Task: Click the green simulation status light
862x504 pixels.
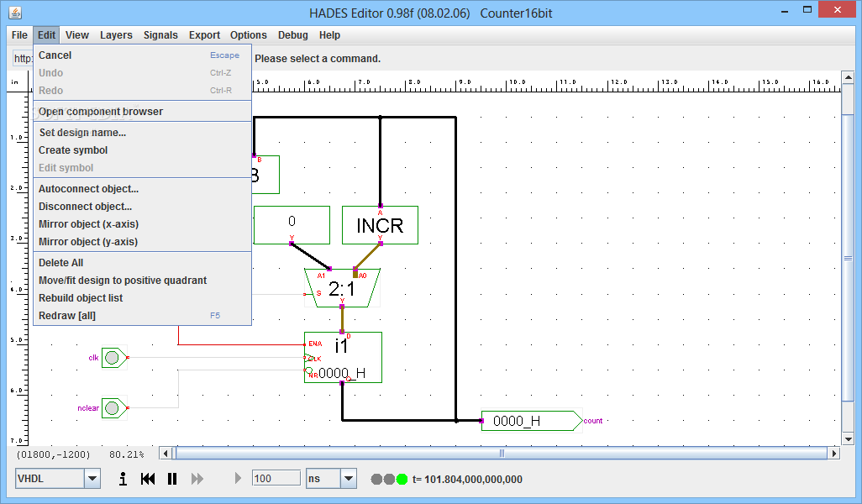Action: point(402,480)
